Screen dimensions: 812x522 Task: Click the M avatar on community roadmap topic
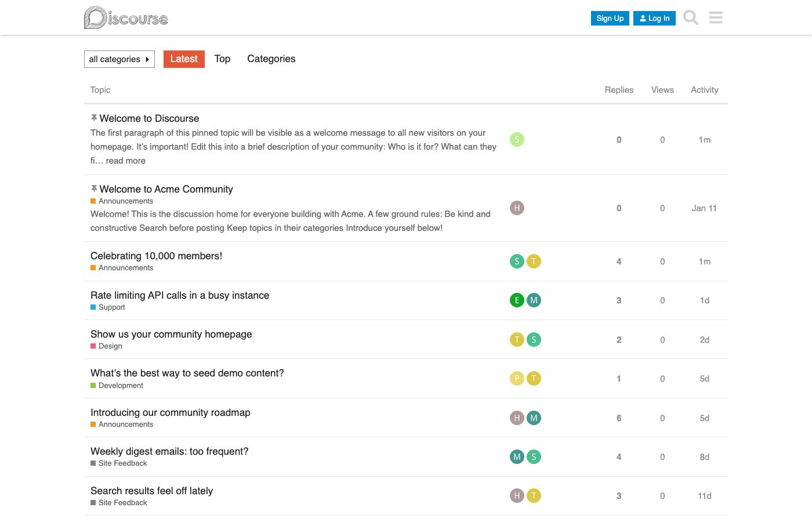(x=534, y=418)
